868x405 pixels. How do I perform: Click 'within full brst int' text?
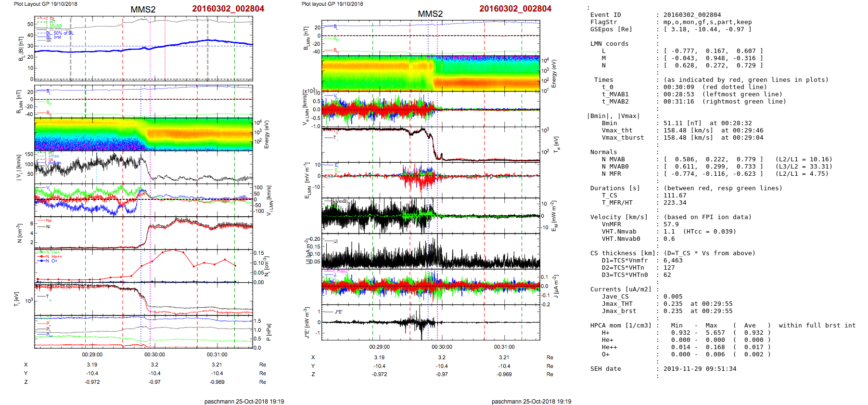pos(817,326)
